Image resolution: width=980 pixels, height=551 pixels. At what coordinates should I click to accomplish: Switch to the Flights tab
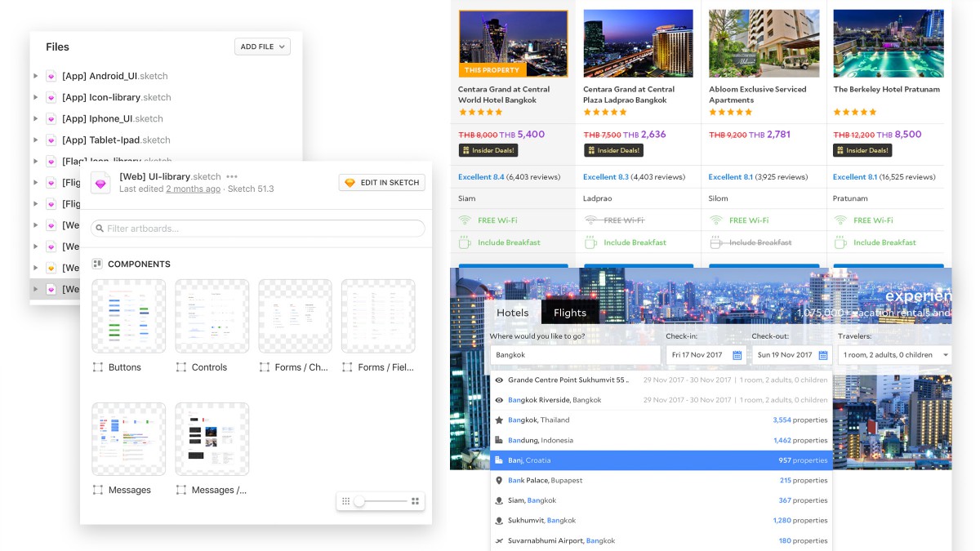coord(569,312)
